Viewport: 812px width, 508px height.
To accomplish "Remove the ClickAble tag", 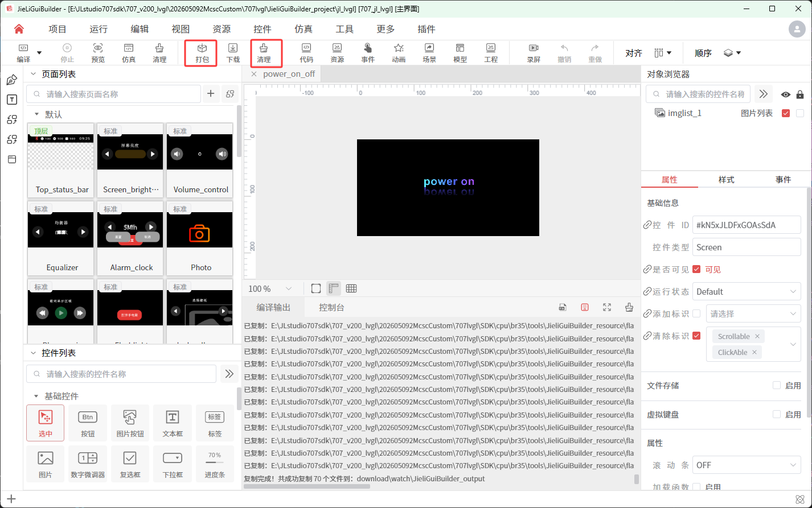I will (x=754, y=352).
